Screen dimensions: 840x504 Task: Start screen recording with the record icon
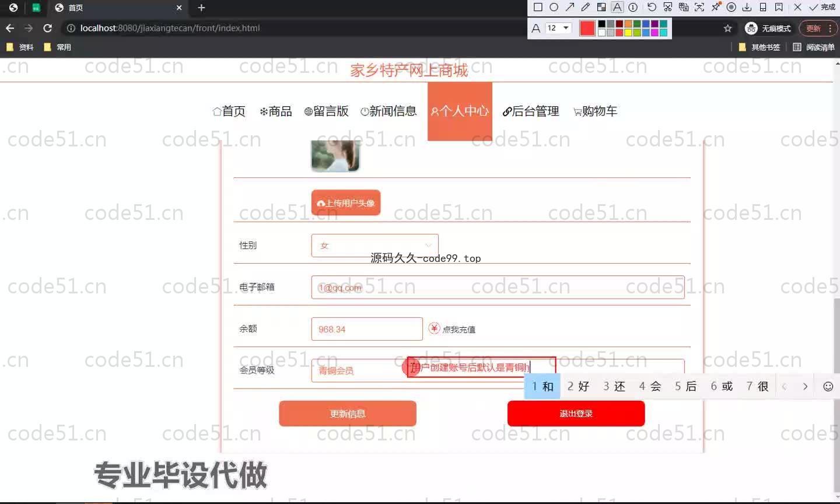point(731,8)
